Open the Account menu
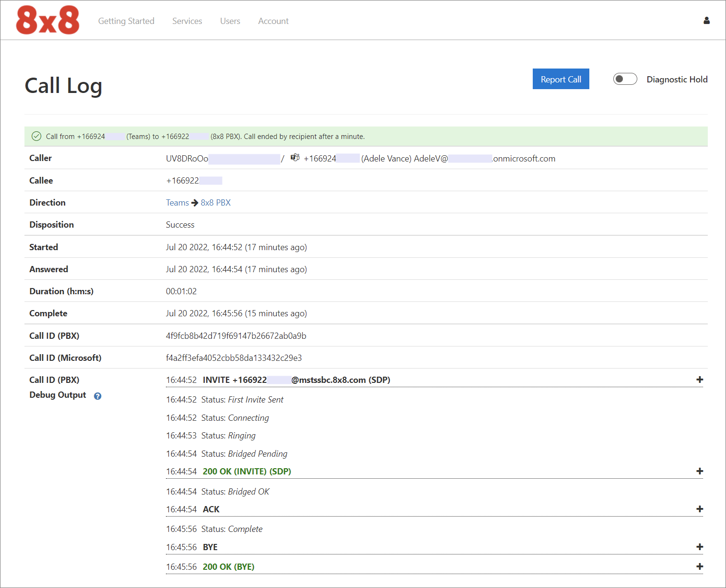The width and height of the screenshot is (726, 588). 273,21
